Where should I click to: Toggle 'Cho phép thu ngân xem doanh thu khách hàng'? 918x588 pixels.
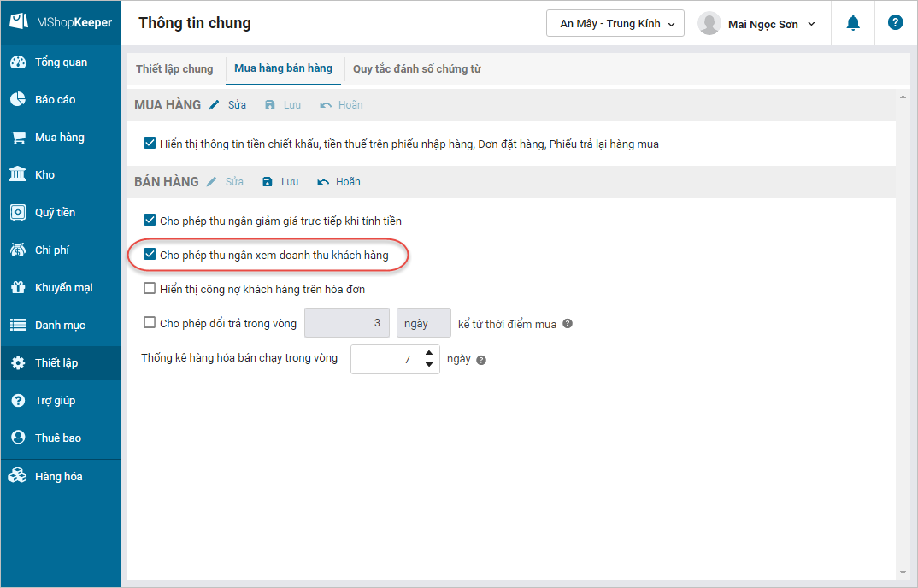pos(150,254)
